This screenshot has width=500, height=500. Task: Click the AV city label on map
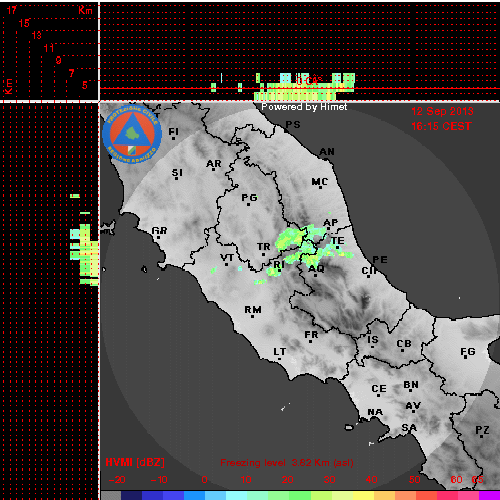(413, 406)
